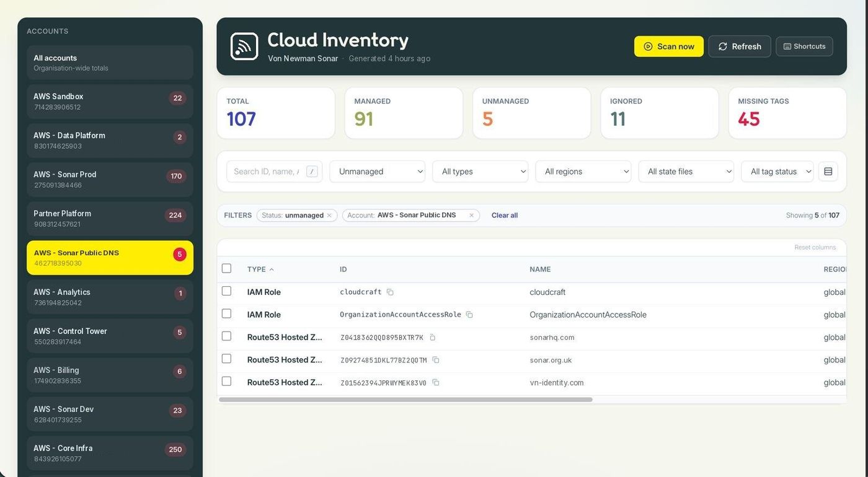Open the All tag status dropdown
Image resolution: width=868 pixels, height=477 pixels.
coord(777,172)
